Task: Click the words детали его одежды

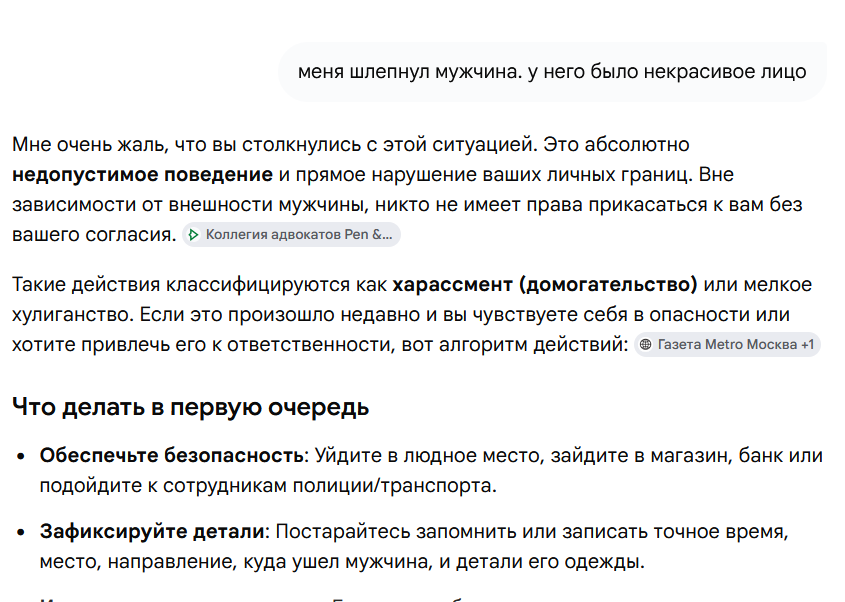Action: (x=550, y=562)
